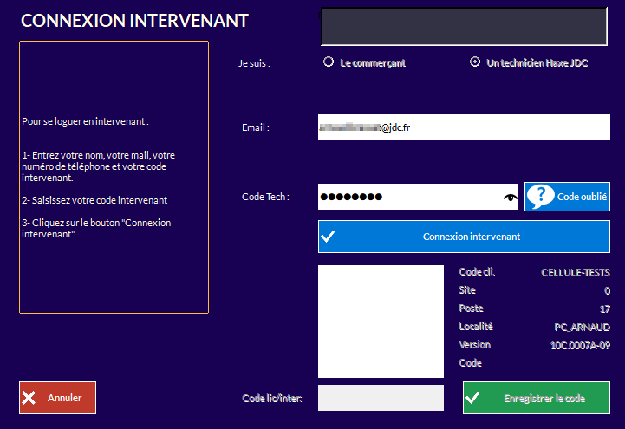625x429 pixels.
Task: Click the Email input field
Action: pyautogui.click(x=463, y=128)
